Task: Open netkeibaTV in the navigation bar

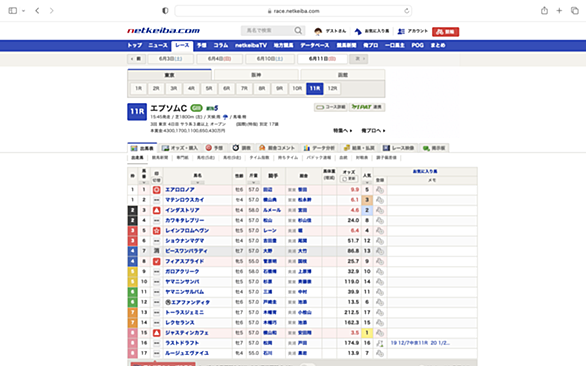Action: pos(251,45)
